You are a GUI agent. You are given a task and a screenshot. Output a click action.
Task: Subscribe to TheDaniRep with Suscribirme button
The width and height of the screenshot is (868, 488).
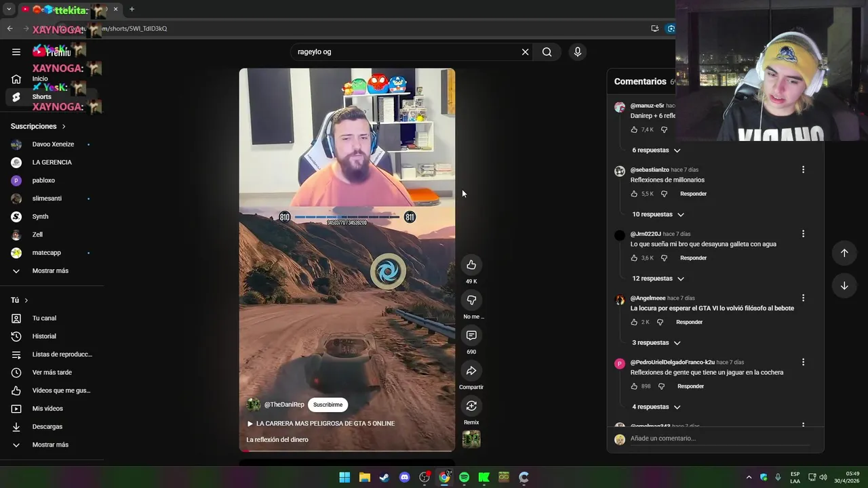point(328,405)
